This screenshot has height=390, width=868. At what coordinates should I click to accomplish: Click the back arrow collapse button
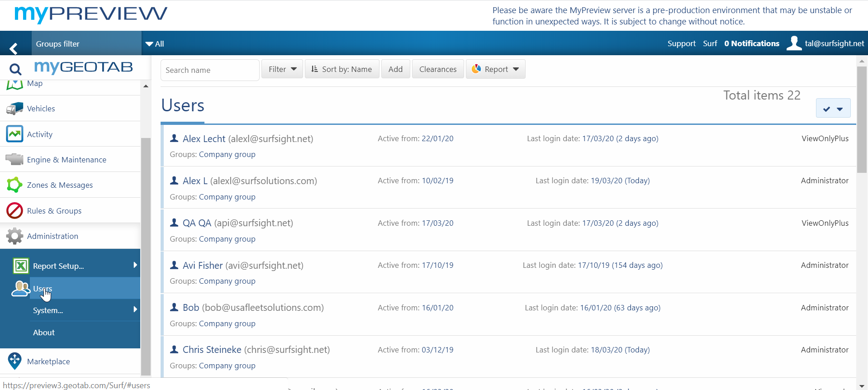[14, 48]
